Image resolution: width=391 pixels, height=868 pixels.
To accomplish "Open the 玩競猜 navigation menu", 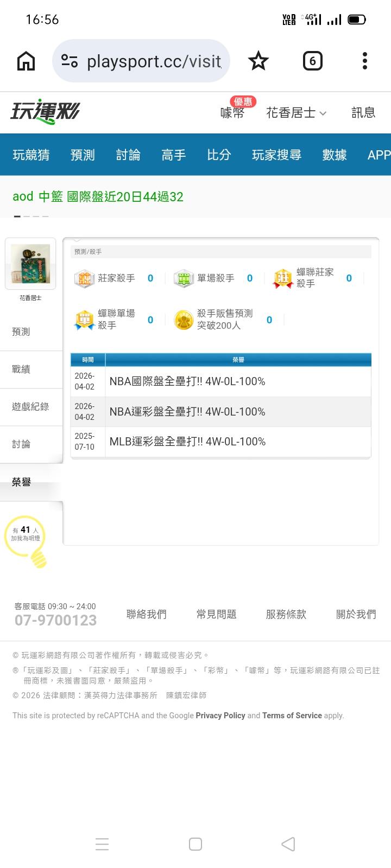I will (31, 155).
